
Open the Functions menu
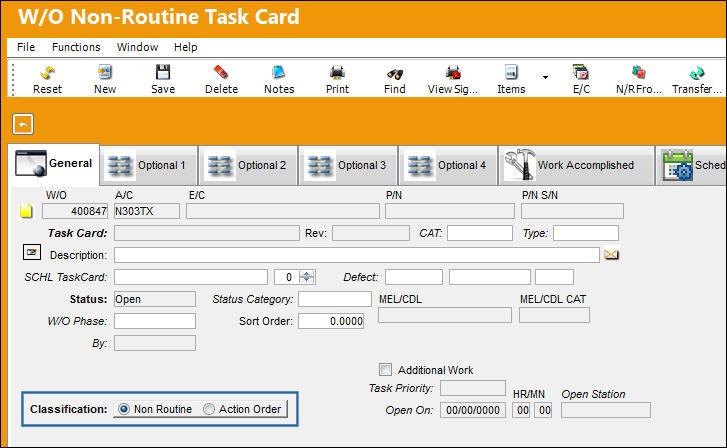coord(76,47)
